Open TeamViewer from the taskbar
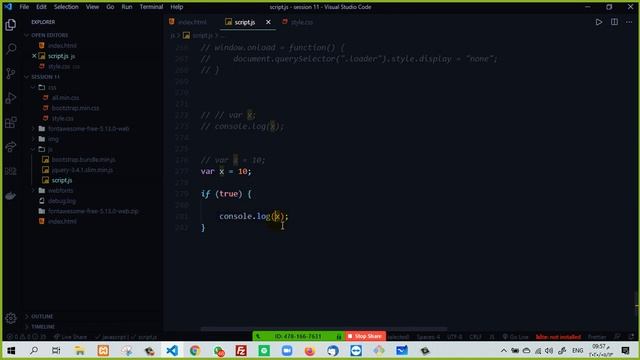 point(356,351)
